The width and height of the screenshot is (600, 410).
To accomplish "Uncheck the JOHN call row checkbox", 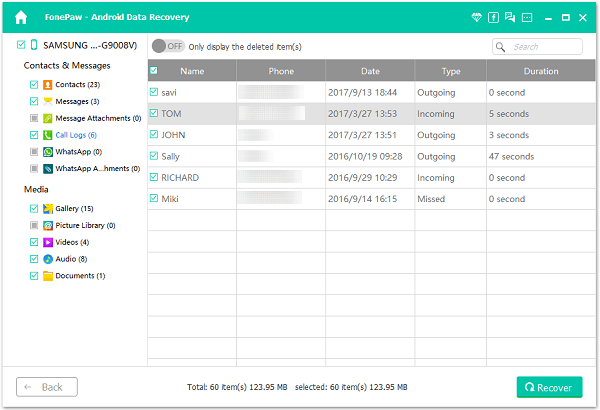I will (x=154, y=134).
